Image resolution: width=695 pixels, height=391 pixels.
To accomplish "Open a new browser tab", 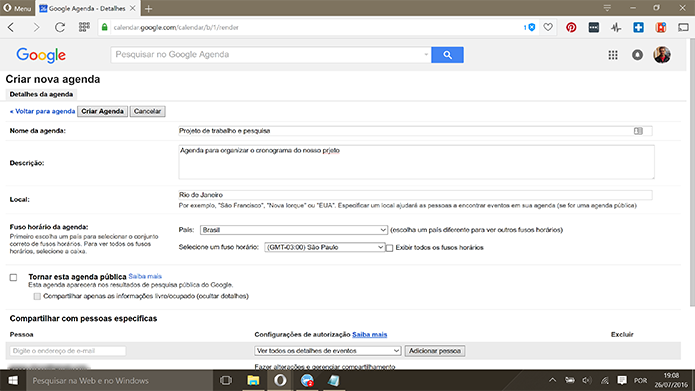I will pyautogui.click(x=148, y=8).
